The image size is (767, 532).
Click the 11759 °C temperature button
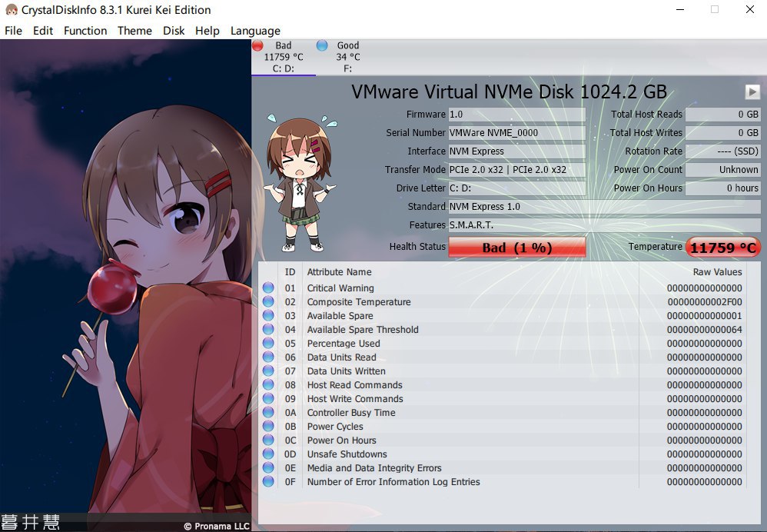(x=723, y=247)
